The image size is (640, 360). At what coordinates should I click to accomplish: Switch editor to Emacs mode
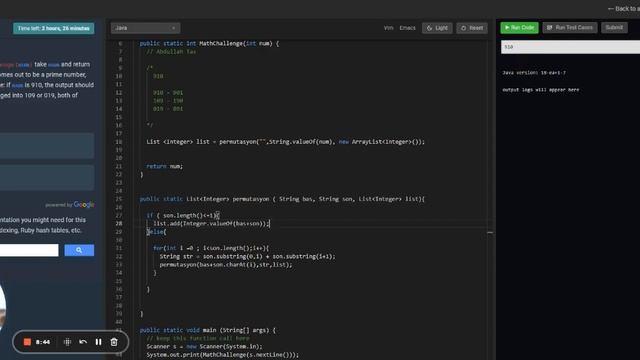tap(407, 28)
